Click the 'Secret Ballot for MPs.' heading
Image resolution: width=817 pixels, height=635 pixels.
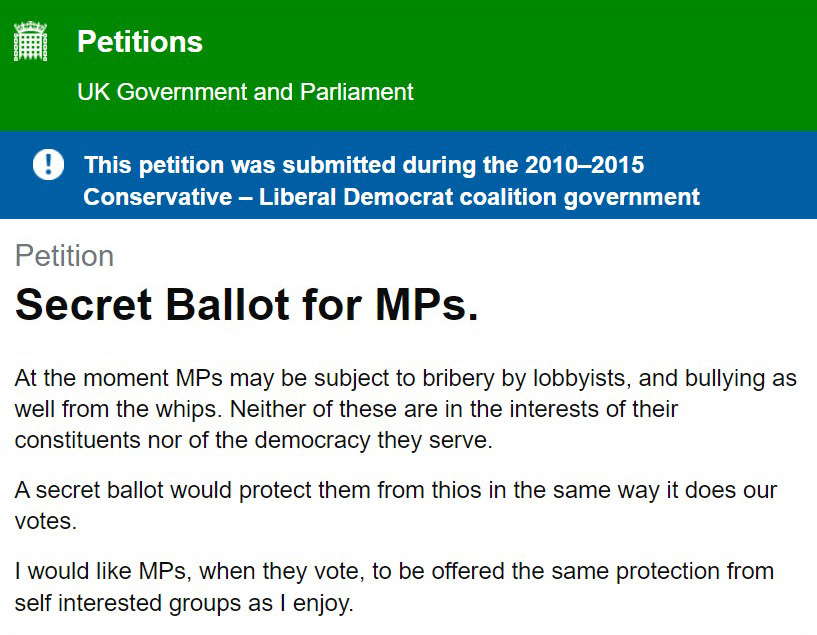(x=246, y=305)
